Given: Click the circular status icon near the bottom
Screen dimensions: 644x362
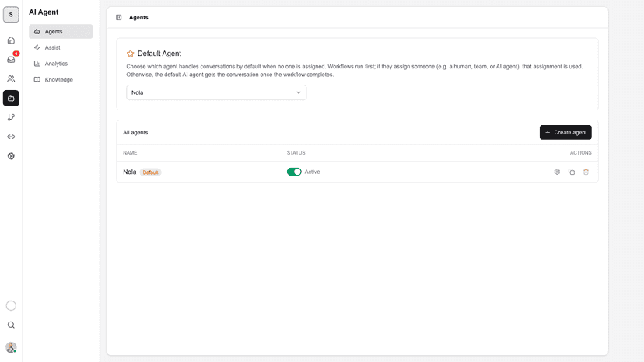Looking at the screenshot, I should (11, 306).
